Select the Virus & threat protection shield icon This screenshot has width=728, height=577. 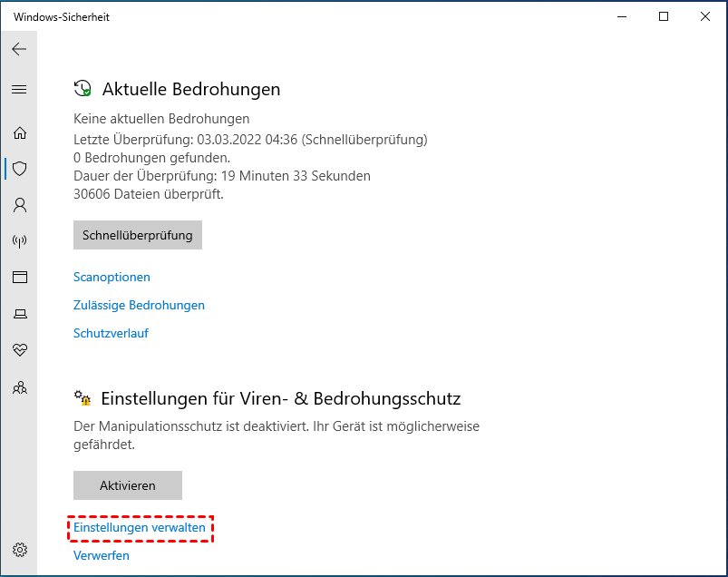point(20,169)
